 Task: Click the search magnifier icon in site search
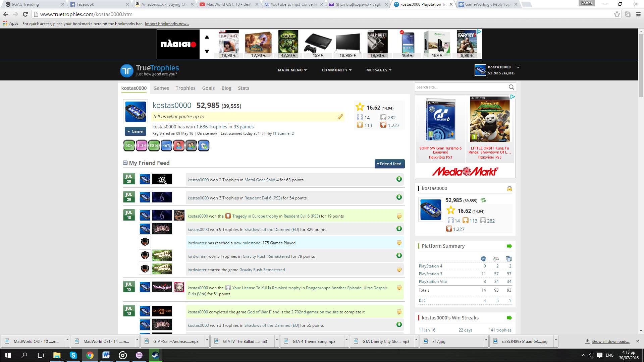[511, 87]
